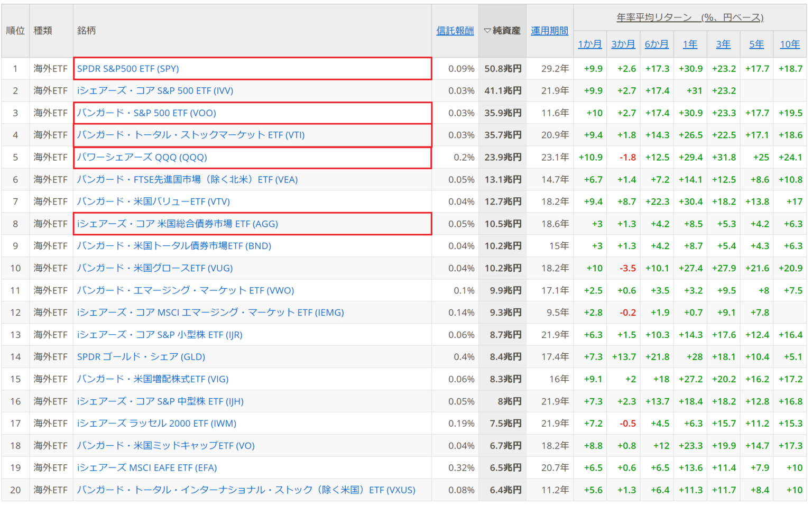The width and height of the screenshot is (812, 505).
Task: Sort by 1年 return column
Action: point(690,44)
